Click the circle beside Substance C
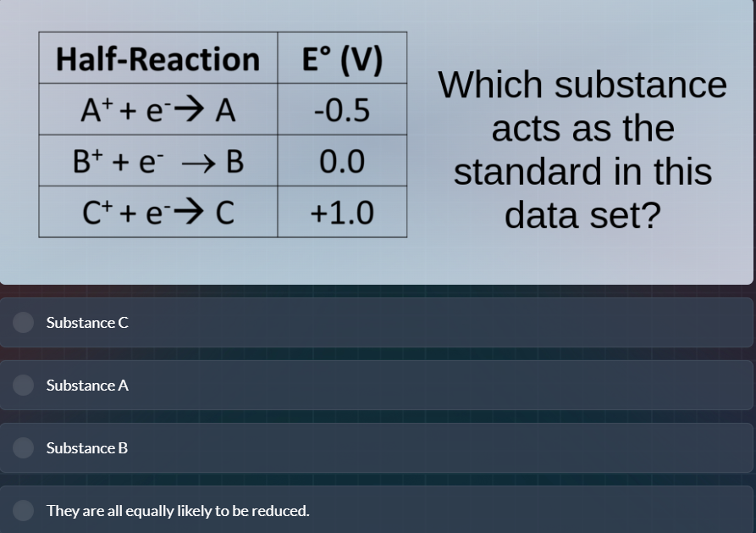This screenshot has height=533, width=756. click(22, 322)
